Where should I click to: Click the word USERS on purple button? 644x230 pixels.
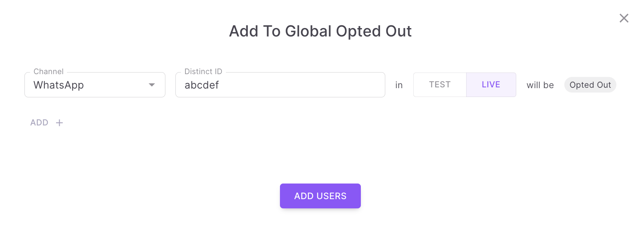(331, 196)
